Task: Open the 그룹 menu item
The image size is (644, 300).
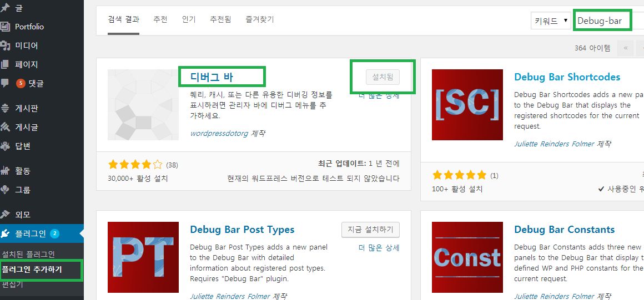Action: (23, 190)
